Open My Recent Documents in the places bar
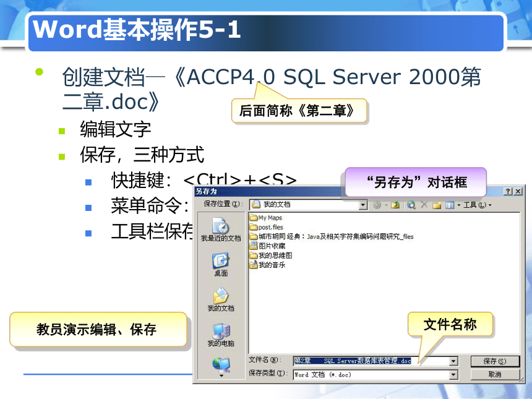 pyautogui.click(x=221, y=230)
